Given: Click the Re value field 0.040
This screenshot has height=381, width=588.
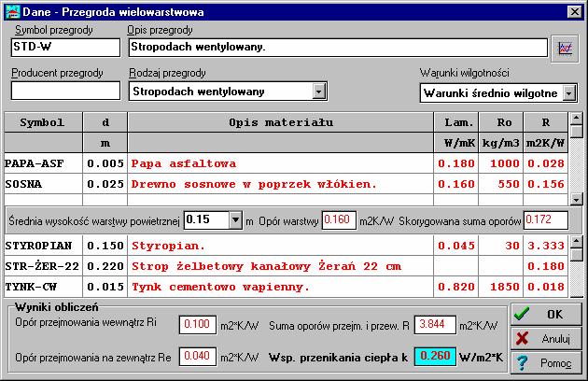Looking at the screenshot, I should [198, 357].
